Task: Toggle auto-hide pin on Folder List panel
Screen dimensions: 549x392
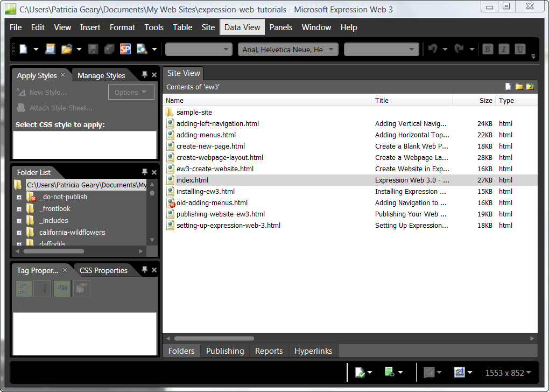Action: click(x=145, y=172)
